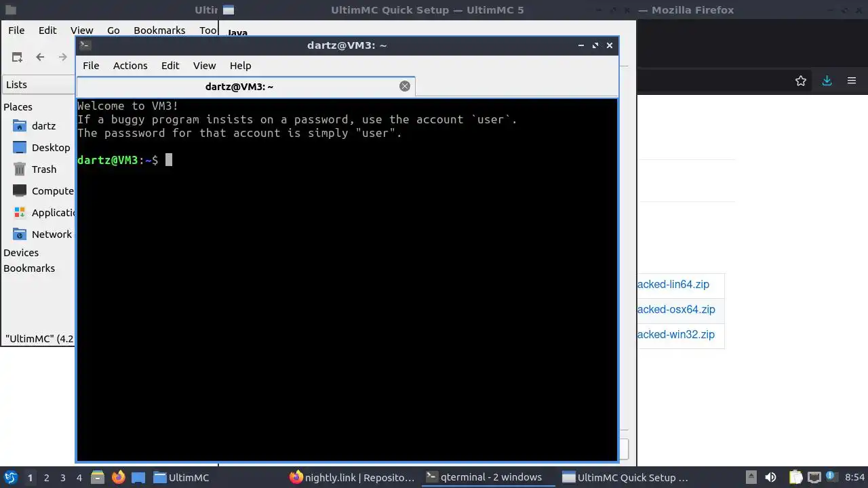This screenshot has height=488, width=868.
Task: Open Edit menu in file manager window
Action: [x=47, y=30]
